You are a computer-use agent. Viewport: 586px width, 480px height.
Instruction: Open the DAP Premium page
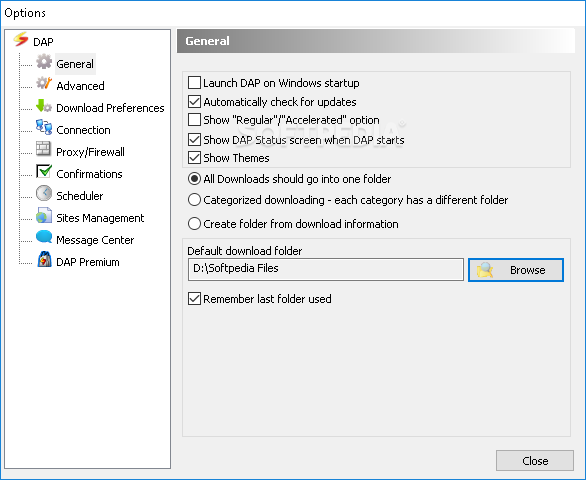(x=88, y=262)
